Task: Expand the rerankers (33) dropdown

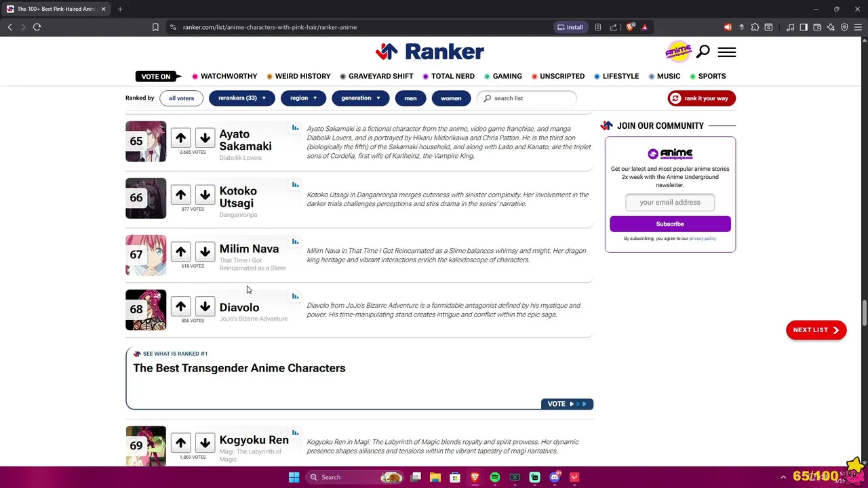Action: 242,98
